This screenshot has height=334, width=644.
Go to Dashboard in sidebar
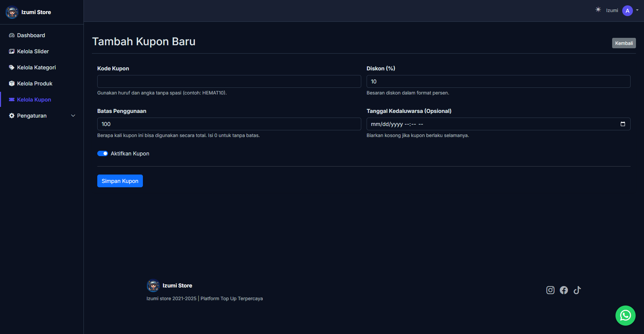[31, 35]
